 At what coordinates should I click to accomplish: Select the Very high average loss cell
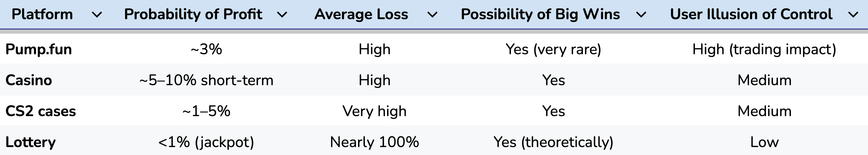[374, 111]
